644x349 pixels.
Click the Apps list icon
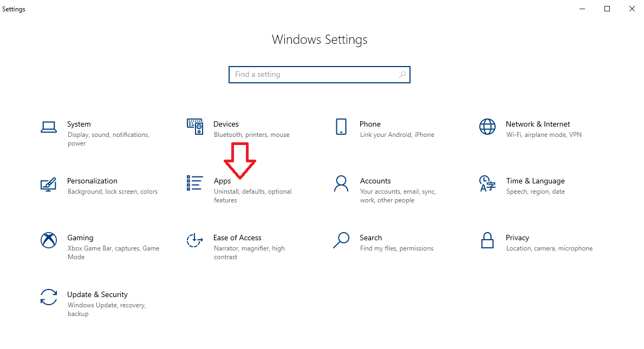coord(194,183)
